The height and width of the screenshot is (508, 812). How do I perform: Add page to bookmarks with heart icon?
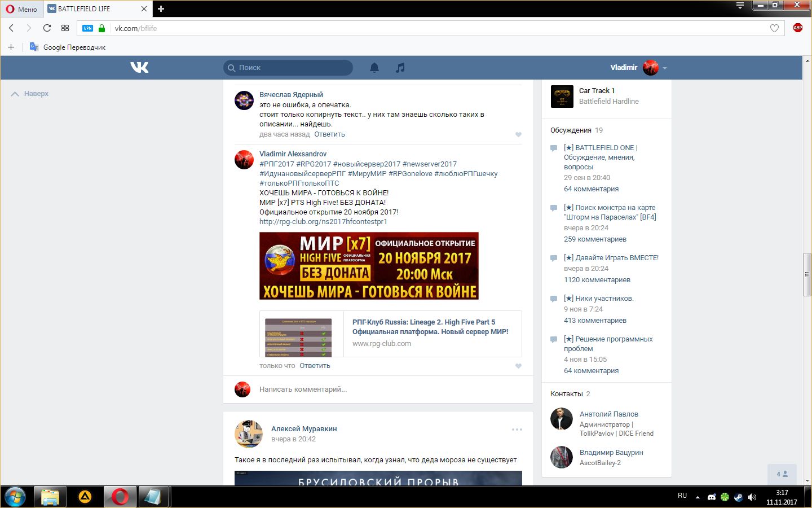pos(774,28)
